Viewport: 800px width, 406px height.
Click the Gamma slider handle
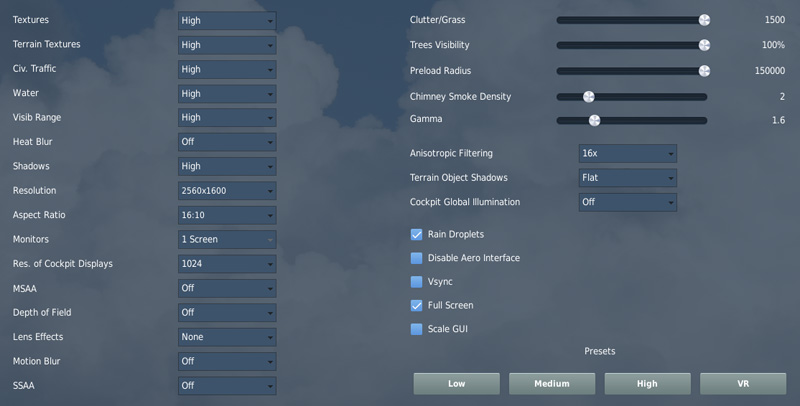point(594,120)
